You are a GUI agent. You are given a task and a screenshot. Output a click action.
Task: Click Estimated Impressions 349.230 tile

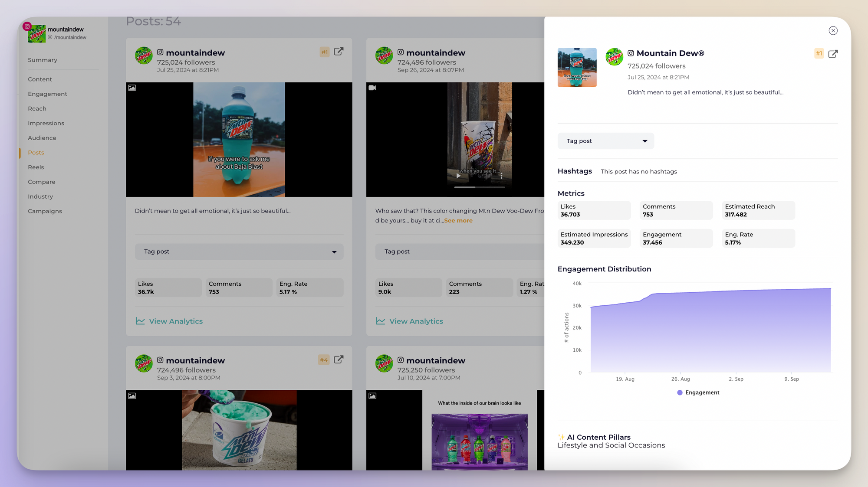[594, 238]
